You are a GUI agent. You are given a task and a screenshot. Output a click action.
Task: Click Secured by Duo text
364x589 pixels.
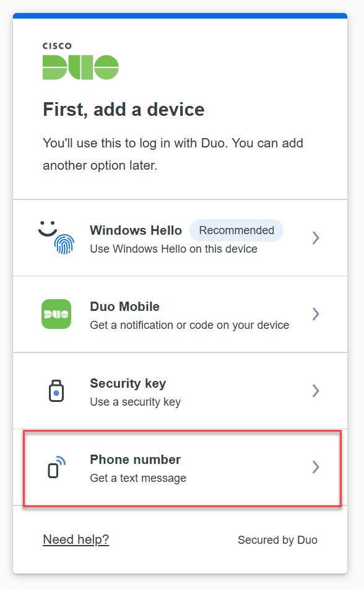277,539
